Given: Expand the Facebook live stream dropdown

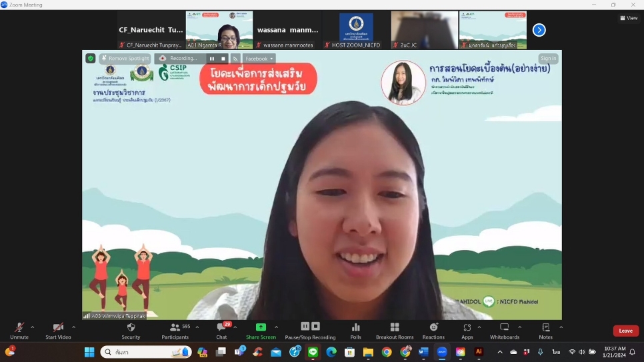Looking at the screenshot, I should coord(259,59).
